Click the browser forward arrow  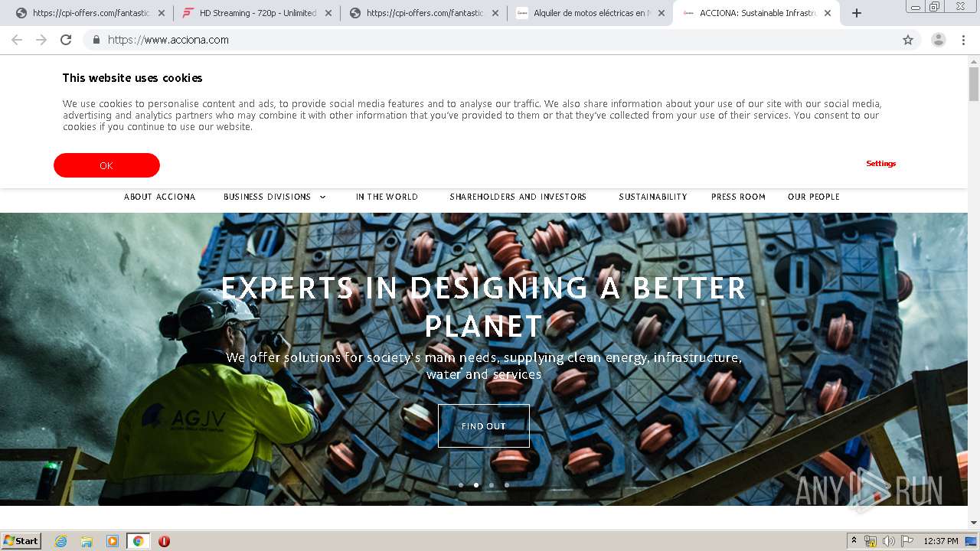[x=41, y=40]
